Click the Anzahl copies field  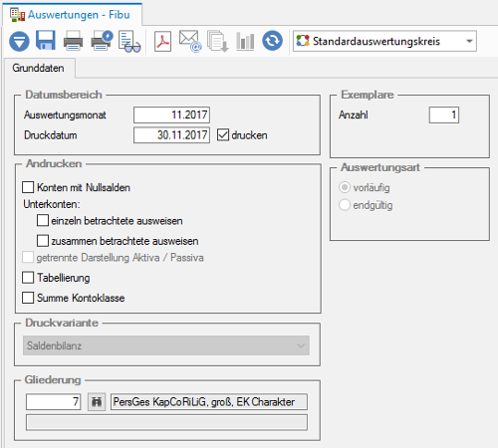point(444,114)
